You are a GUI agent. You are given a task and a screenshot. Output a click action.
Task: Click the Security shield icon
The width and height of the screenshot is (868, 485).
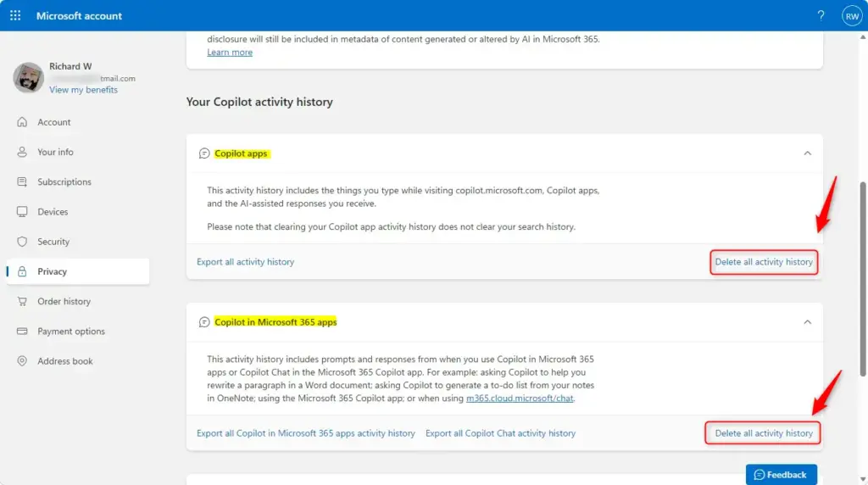click(22, 242)
